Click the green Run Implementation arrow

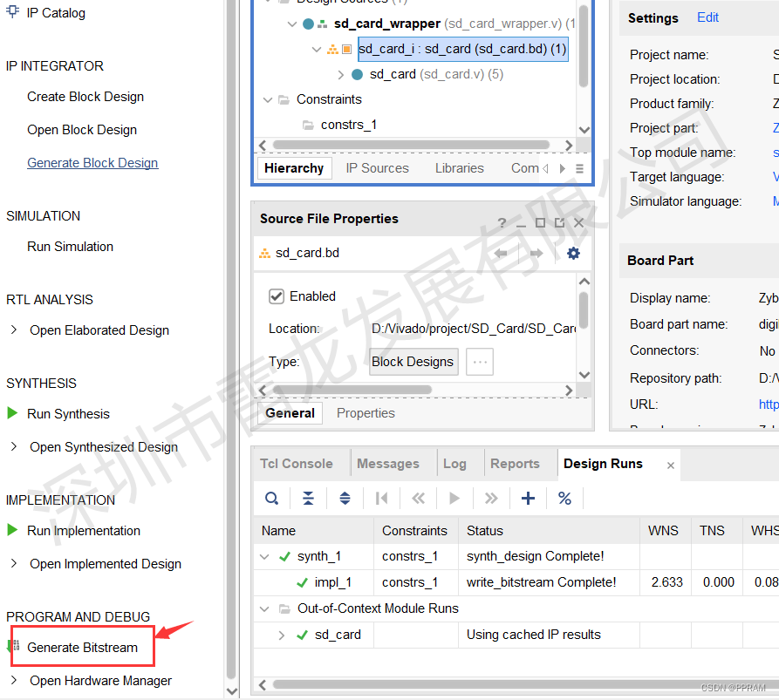pyautogui.click(x=12, y=530)
